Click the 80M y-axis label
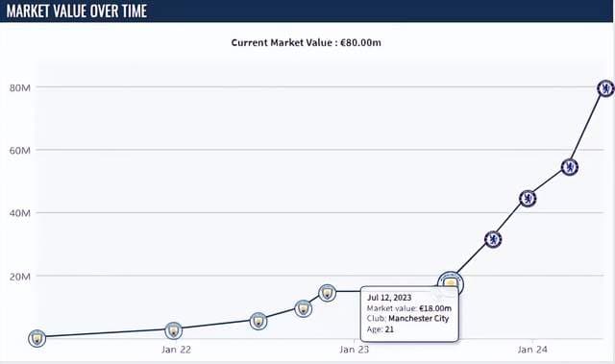Image resolution: width=615 pixels, height=364 pixels. click(20, 87)
